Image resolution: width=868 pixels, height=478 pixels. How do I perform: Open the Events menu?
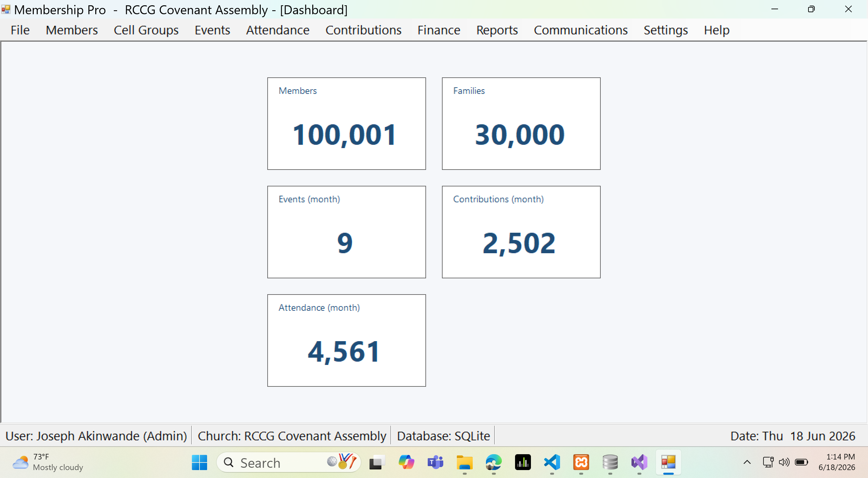(x=212, y=30)
